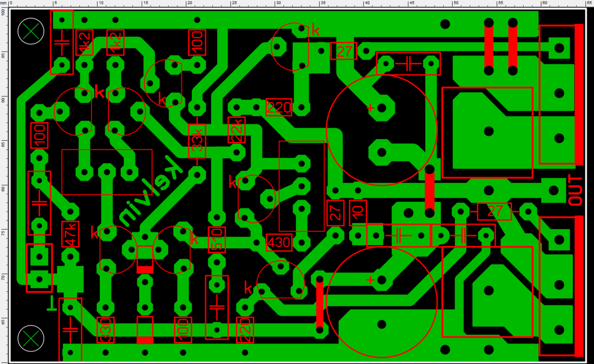Click the 45 mark on the top ruler
Image resolution: width=594 pixels, height=364 pixels.
[x=412, y=2]
